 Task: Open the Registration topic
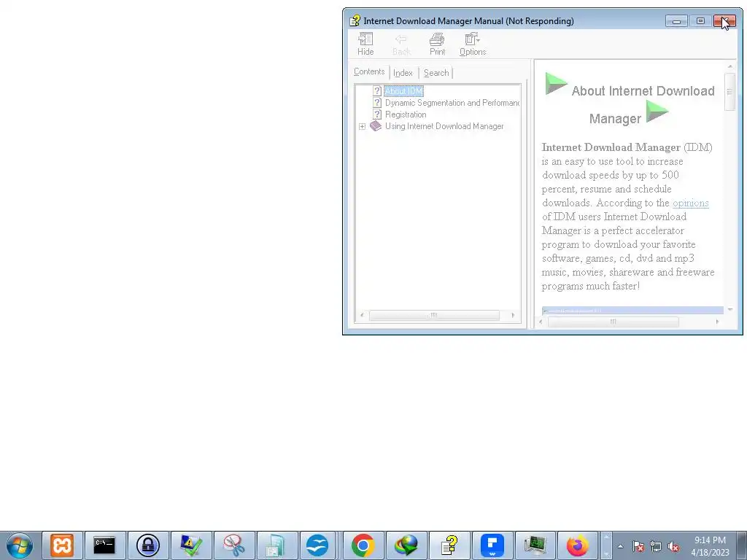pos(406,114)
